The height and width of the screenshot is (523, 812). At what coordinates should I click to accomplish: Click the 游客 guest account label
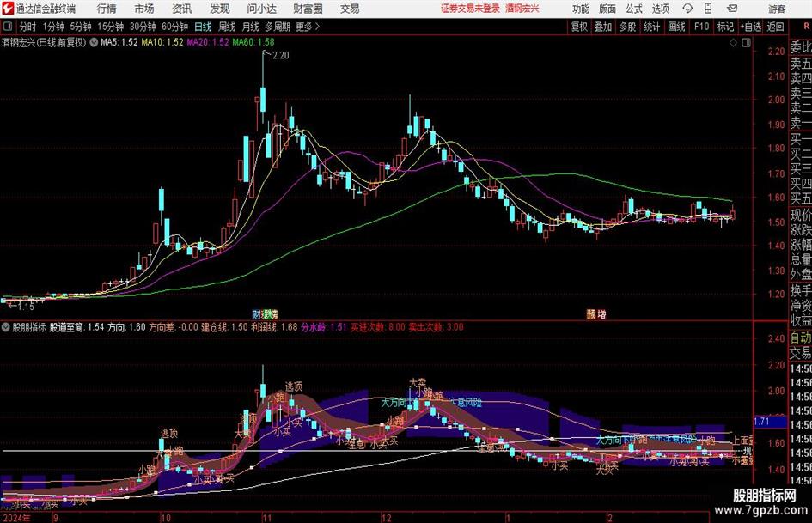coord(777,9)
